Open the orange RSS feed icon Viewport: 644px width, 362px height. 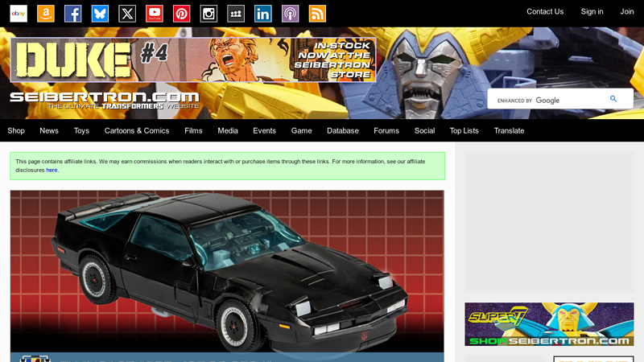pos(317,14)
